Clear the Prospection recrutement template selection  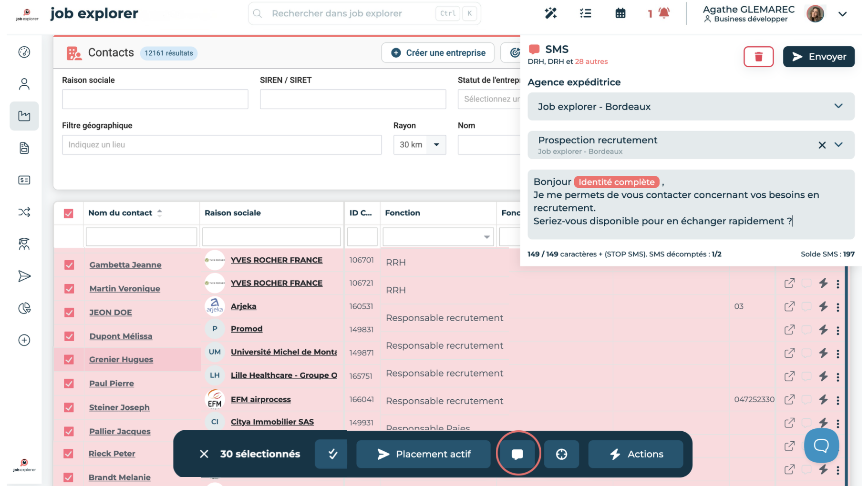pyautogui.click(x=822, y=145)
